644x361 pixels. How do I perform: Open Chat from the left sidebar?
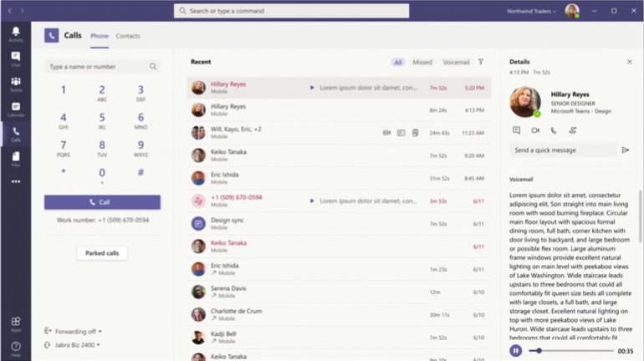click(16, 59)
